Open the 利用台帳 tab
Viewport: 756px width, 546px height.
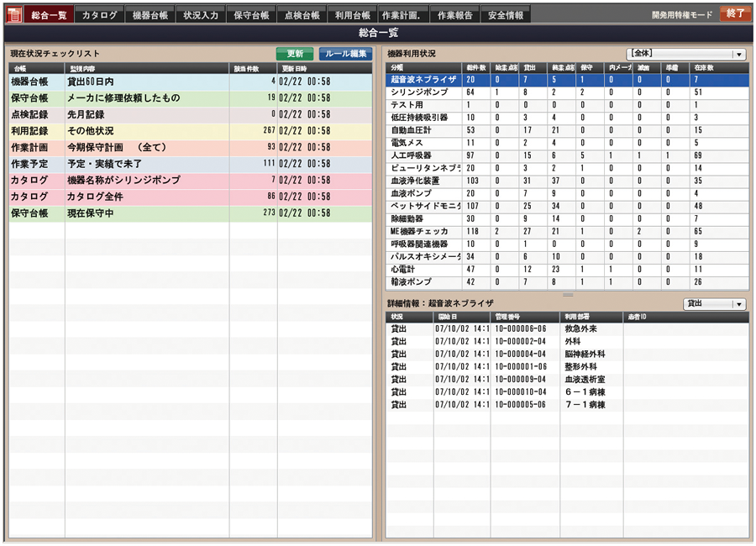point(354,13)
